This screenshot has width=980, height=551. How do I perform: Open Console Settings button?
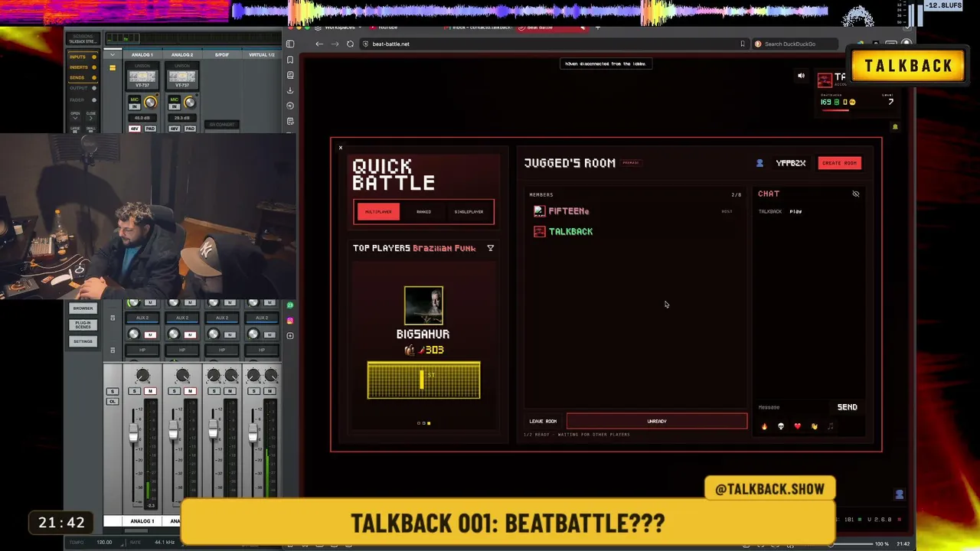click(83, 341)
